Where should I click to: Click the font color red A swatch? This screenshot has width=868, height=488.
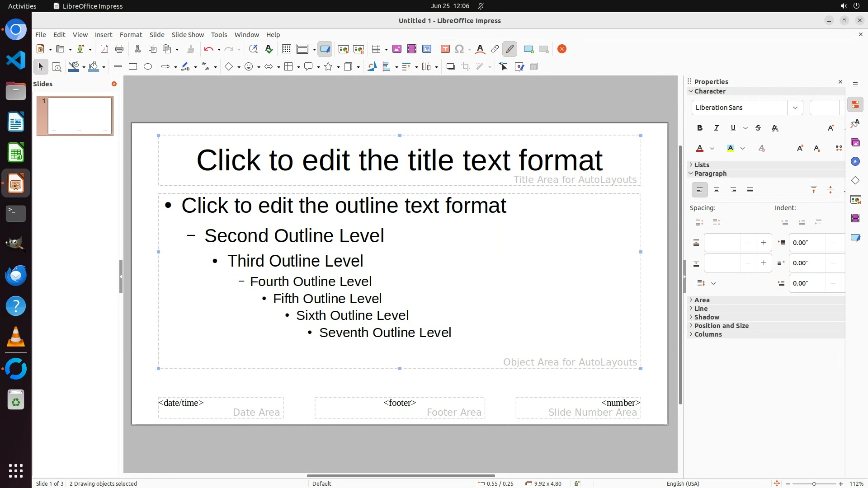(x=700, y=149)
